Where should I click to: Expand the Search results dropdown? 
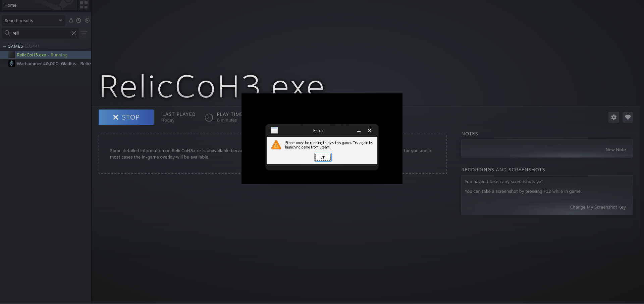click(x=33, y=20)
